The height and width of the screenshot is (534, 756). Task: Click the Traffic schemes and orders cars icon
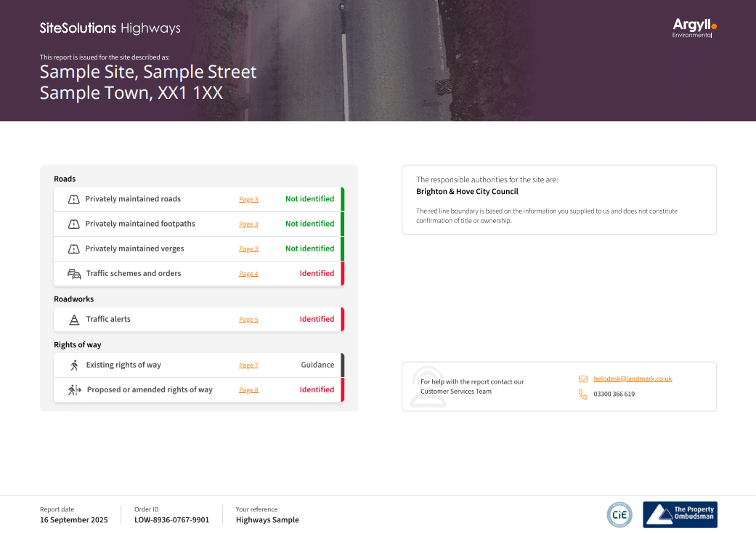click(x=74, y=274)
